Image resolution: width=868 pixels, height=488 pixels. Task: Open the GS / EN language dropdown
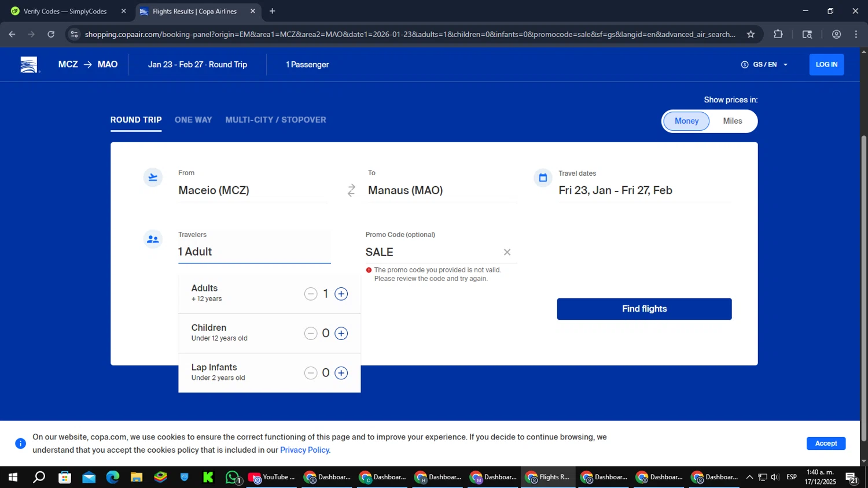764,65
